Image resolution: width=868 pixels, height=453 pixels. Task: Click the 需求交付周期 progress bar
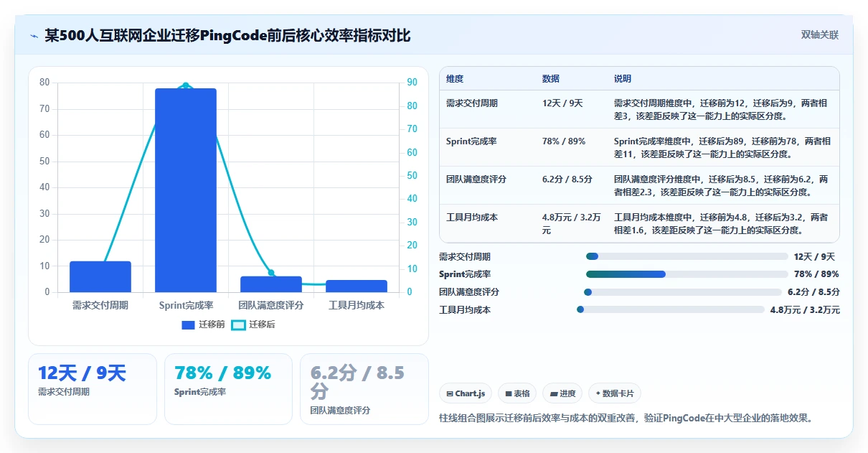tap(687, 256)
